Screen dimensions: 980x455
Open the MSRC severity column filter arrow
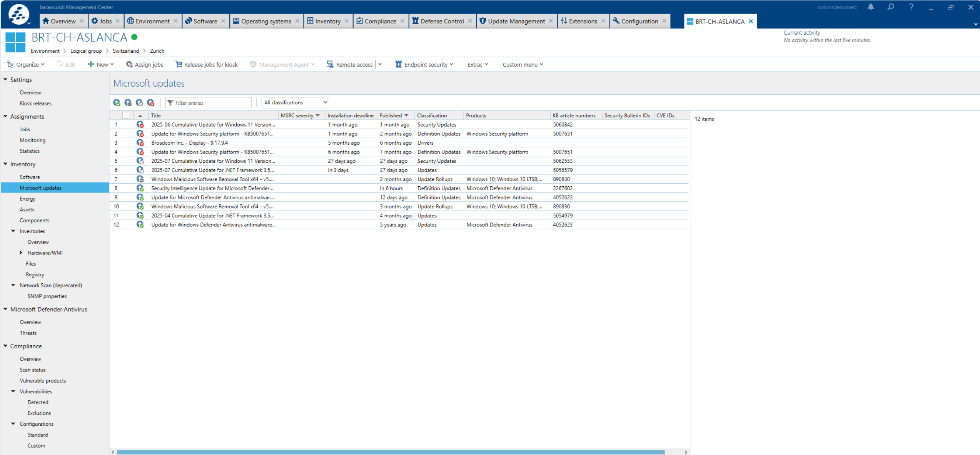318,115
